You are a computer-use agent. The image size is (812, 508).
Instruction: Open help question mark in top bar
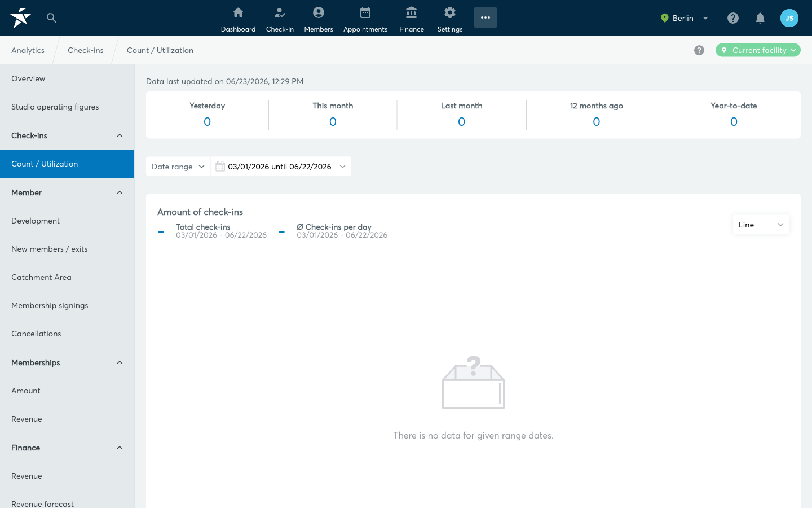pos(733,18)
